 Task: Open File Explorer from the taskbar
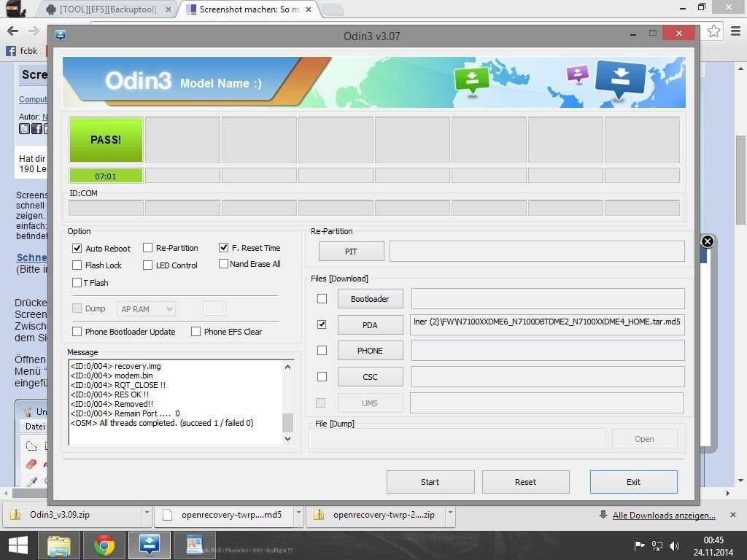(58, 545)
